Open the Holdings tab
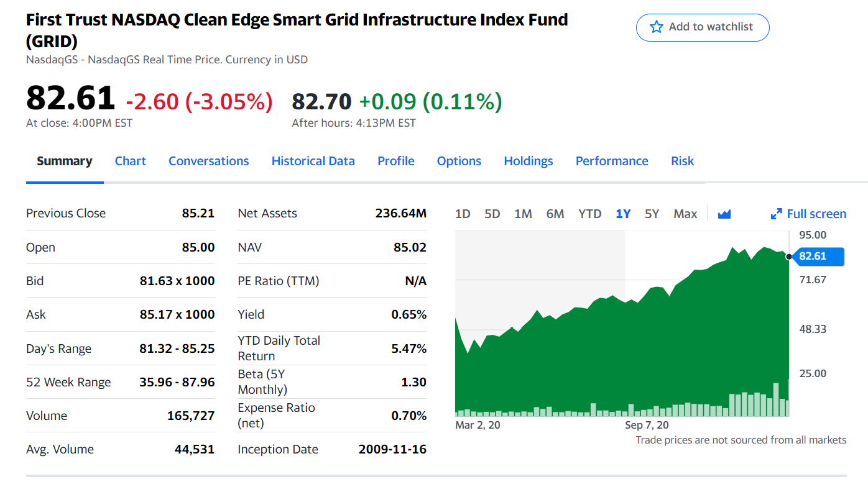This screenshot has width=868, height=492. pyautogui.click(x=529, y=161)
